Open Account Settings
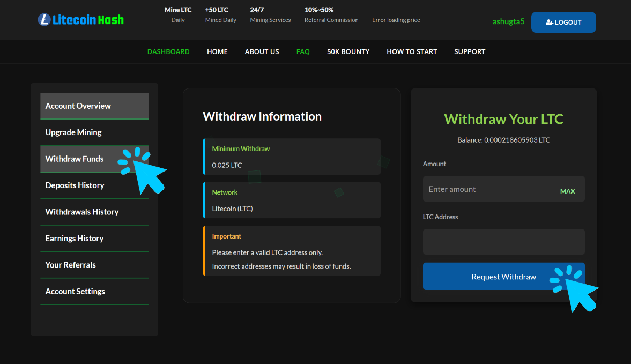Screen dimensions: 631x364 click(x=75, y=291)
